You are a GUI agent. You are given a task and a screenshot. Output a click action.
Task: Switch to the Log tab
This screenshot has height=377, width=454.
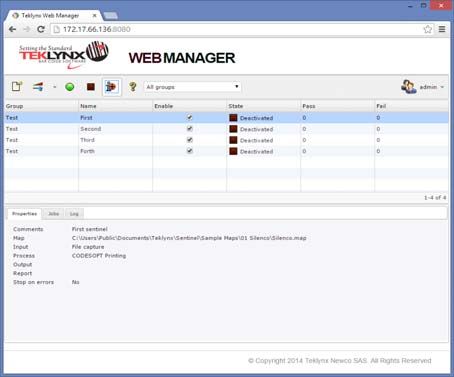[x=74, y=214]
